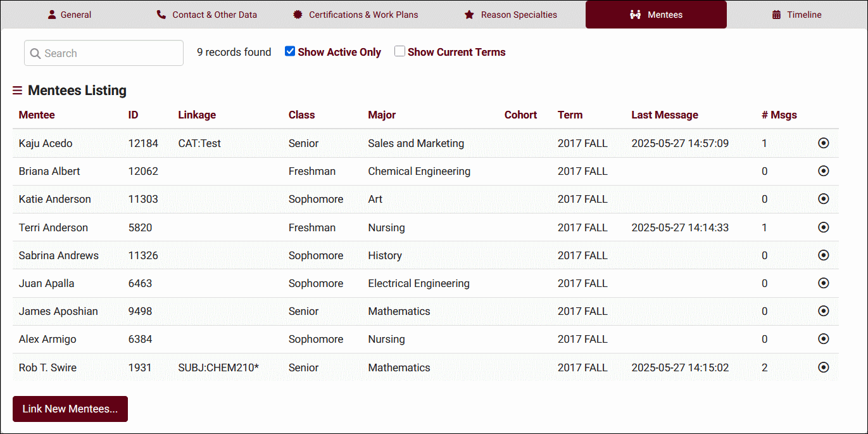Sort by the Last Message column
868x434 pixels.
664,115
